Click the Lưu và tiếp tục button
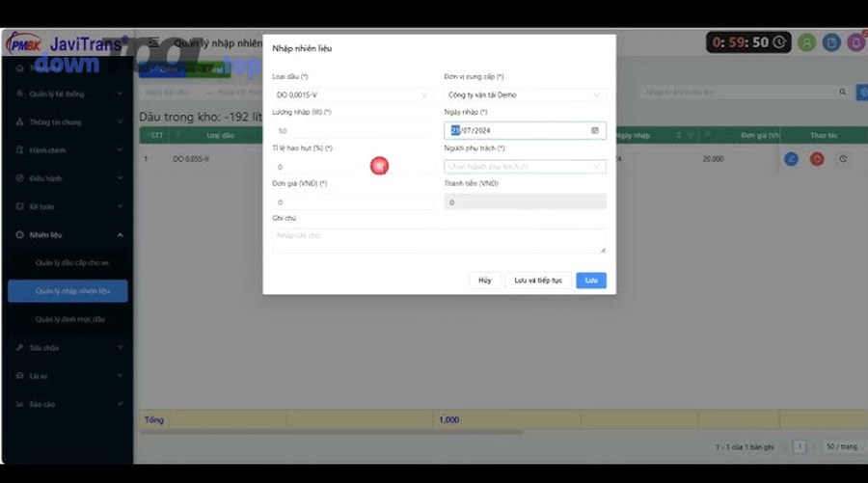The image size is (868, 483). pos(538,280)
